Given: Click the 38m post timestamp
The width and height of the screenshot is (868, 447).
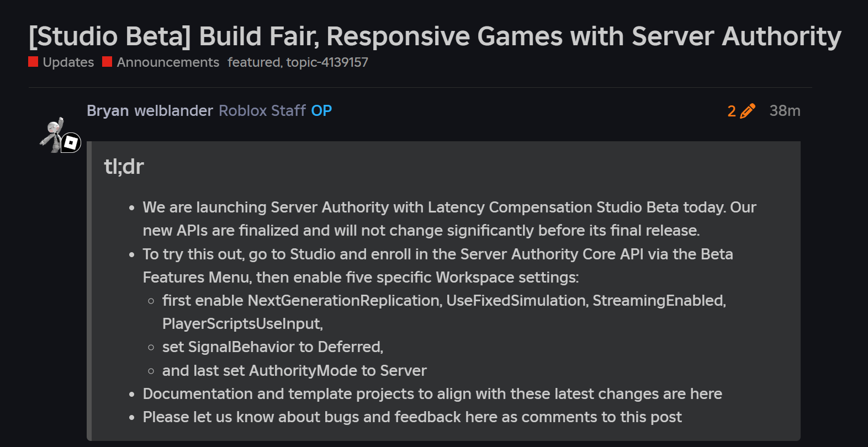Looking at the screenshot, I should pos(785,111).
